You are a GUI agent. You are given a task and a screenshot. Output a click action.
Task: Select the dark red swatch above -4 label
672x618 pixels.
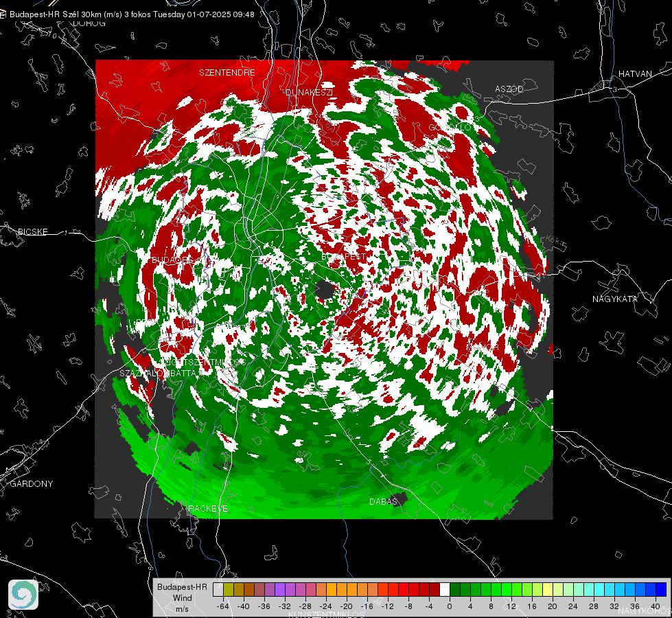(x=434, y=590)
